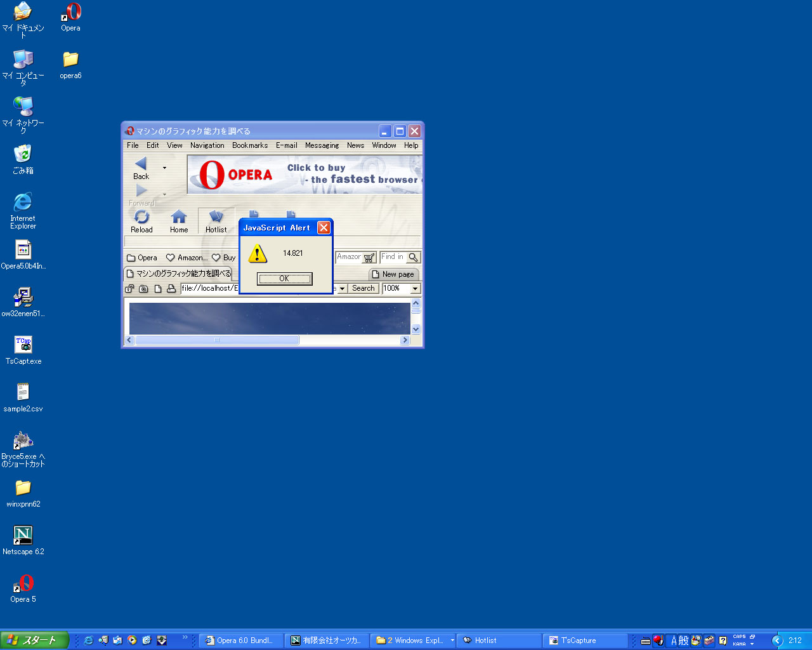Select the TsCapt.exe desktop icon
This screenshot has width=812, height=650.
pos(23,350)
